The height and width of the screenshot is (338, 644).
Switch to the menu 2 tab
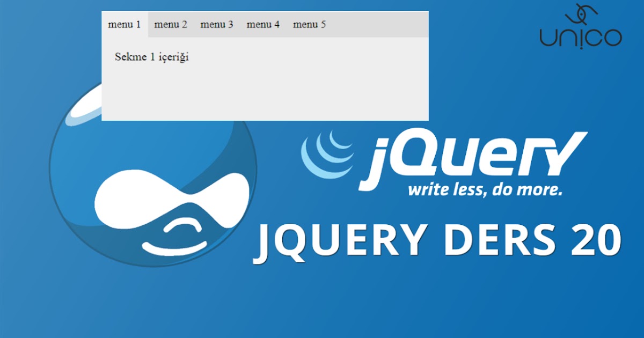pos(171,25)
